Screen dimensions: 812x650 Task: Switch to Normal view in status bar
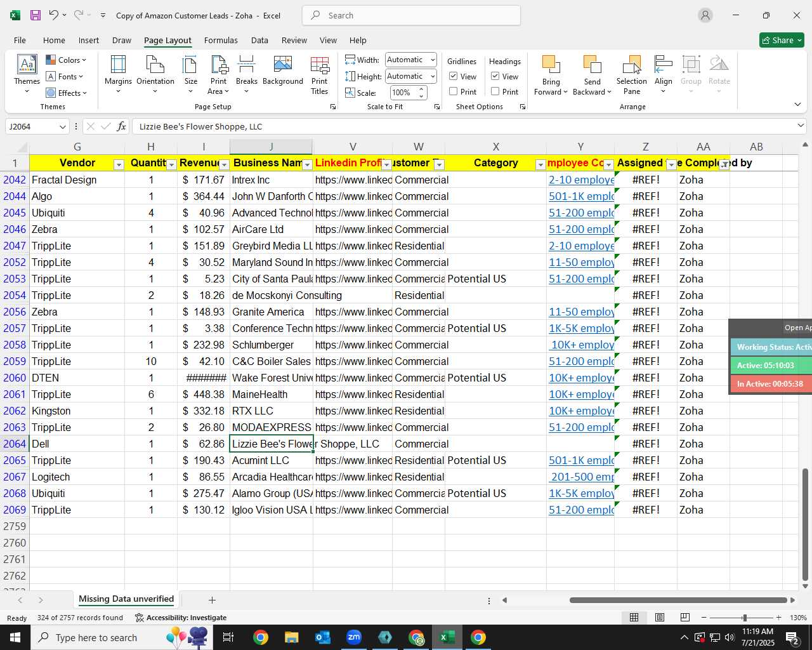(634, 618)
